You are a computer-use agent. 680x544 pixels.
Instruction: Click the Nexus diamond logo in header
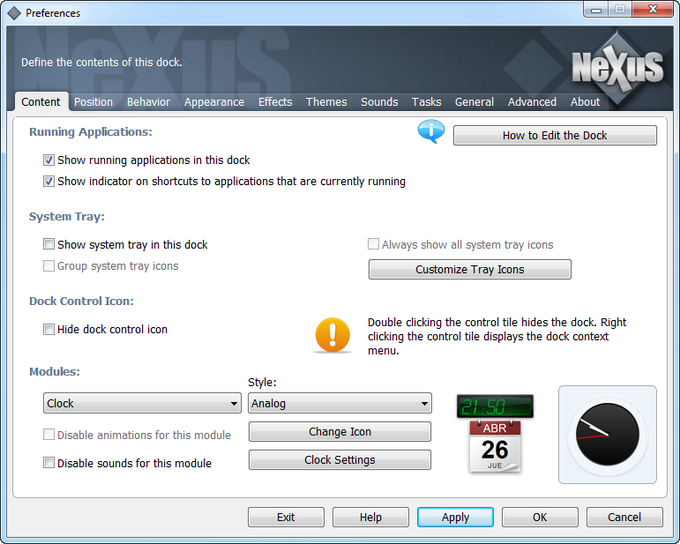coord(618,68)
